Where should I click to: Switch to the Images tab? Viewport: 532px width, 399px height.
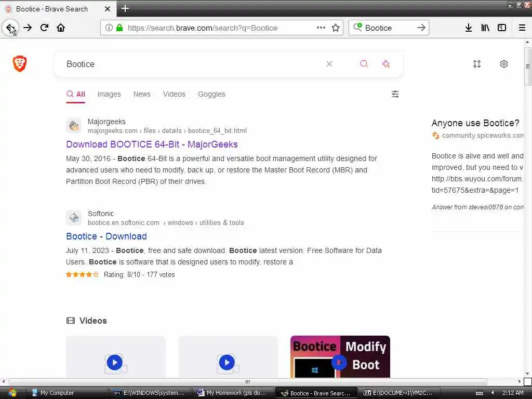point(109,95)
